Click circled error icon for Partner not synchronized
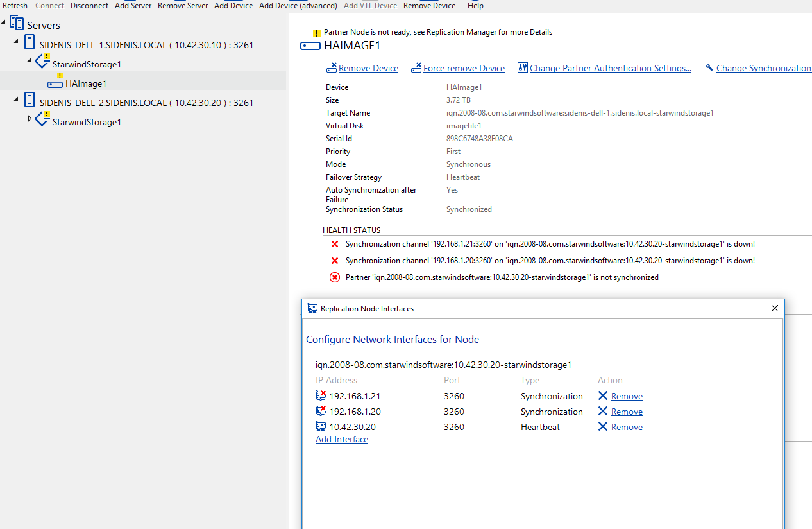 tap(335, 277)
